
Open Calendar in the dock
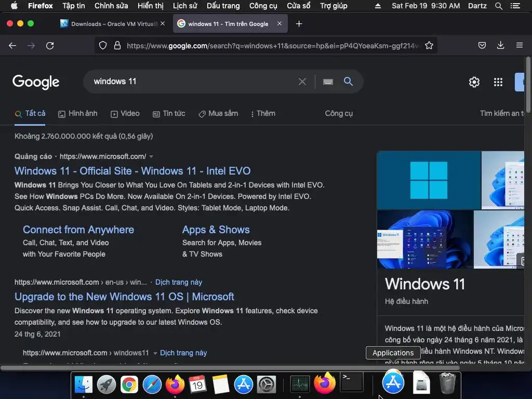198,385
